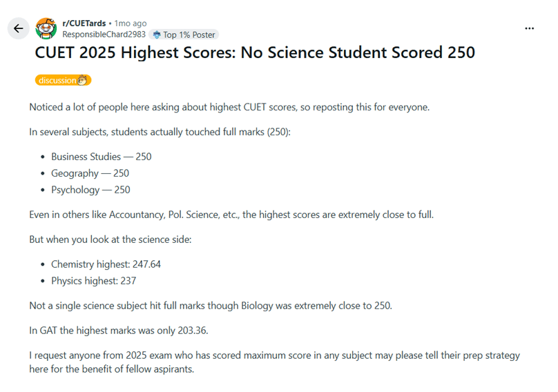Viewport: 558px width, 392px height.
Task: Click the Business Studies — 250 list item
Action: point(102,157)
